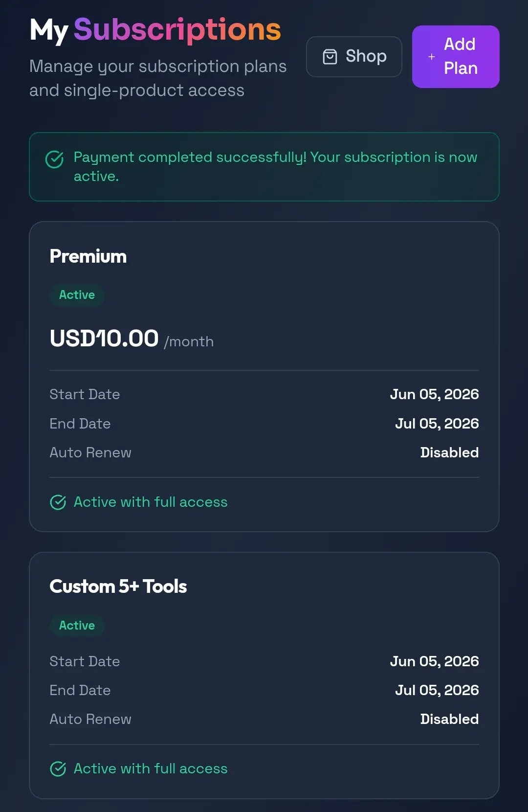Screen dimensions: 528x812
Task: Open the Shop button
Action: (x=354, y=57)
